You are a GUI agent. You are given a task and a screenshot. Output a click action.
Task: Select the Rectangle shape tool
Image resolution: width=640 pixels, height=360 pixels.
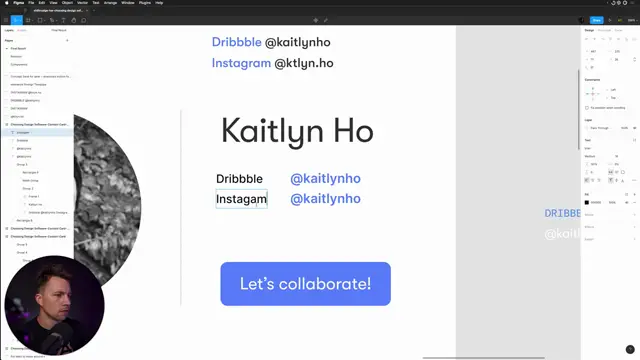pyautogui.click(x=40, y=20)
